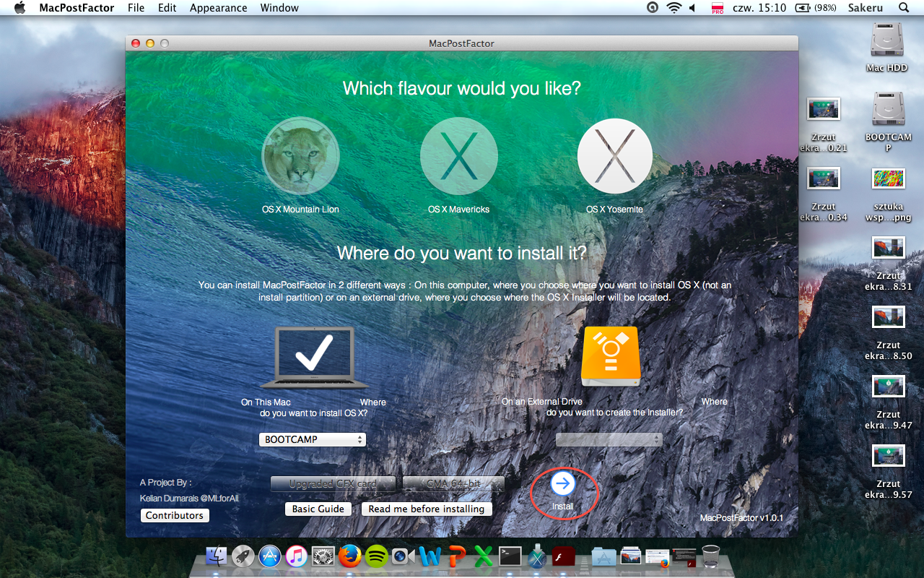Open Mac HDD drive on desktop
This screenshot has height=578, width=924.
click(886, 40)
